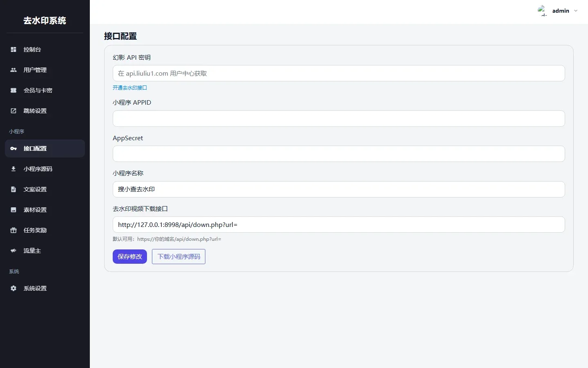Click the external-link icon beside 跳转设置
Image resolution: width=588 pixels, height=368 pixels.
[x=13, y=111]
